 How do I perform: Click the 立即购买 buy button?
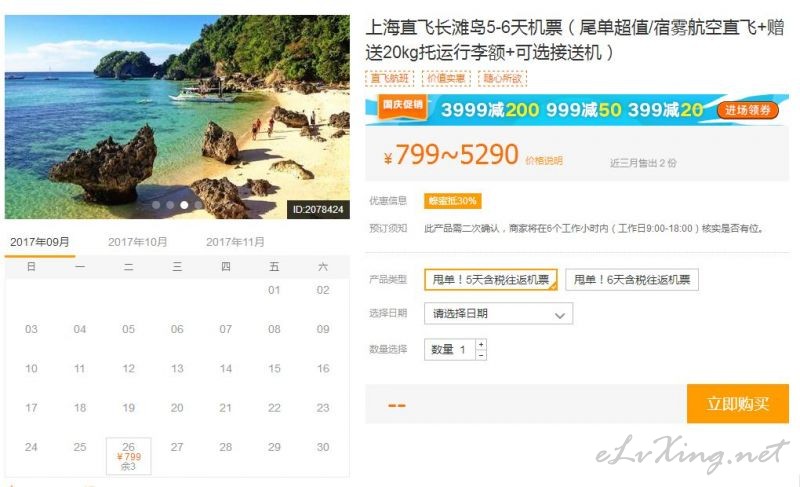click(737, 403)
